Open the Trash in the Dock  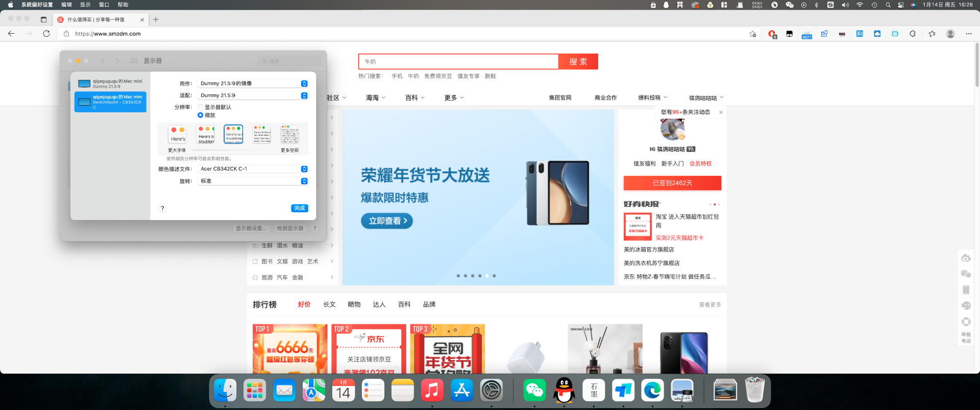755,390
